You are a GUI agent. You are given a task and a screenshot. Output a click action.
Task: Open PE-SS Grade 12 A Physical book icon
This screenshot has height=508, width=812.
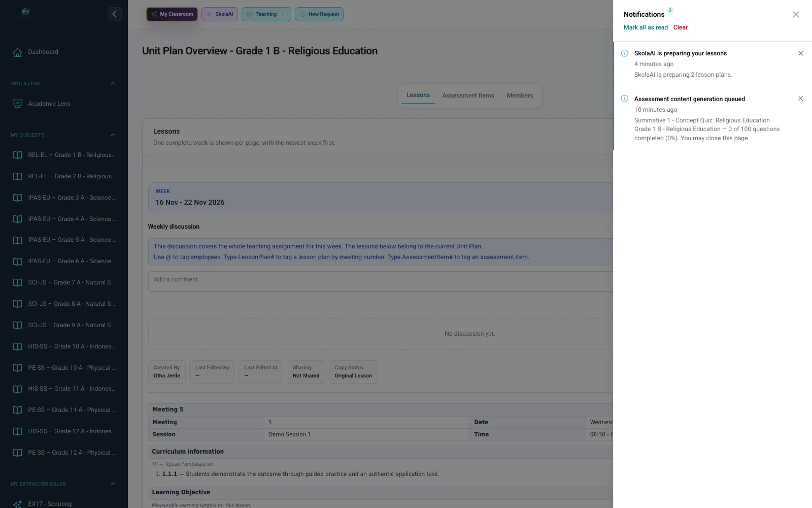click(17, 453)
